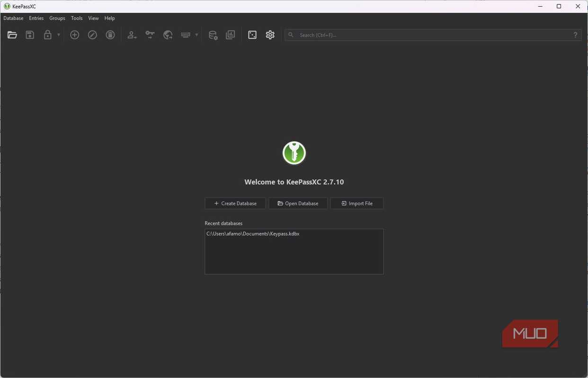Open the Tools menu
Screen dimensions: 588x378
coord(77,18)
